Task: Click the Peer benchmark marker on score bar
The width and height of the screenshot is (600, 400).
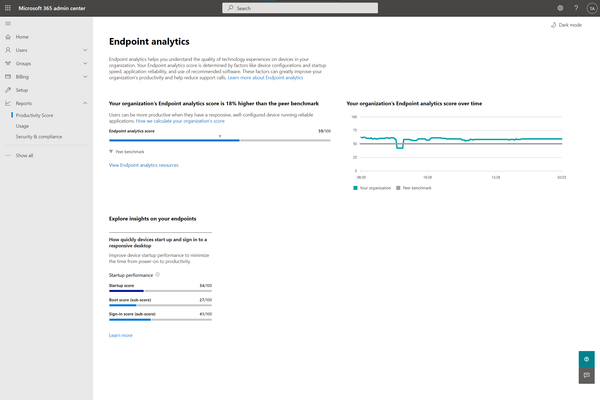Action: 220,136
